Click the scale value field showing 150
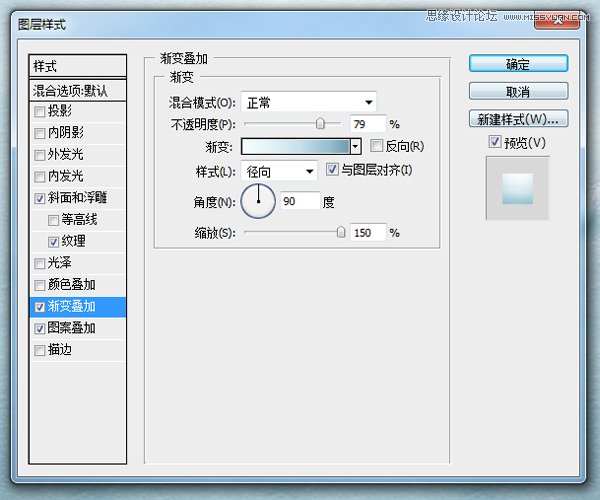This screenshot has height=500, width=600. click(368, 233)
